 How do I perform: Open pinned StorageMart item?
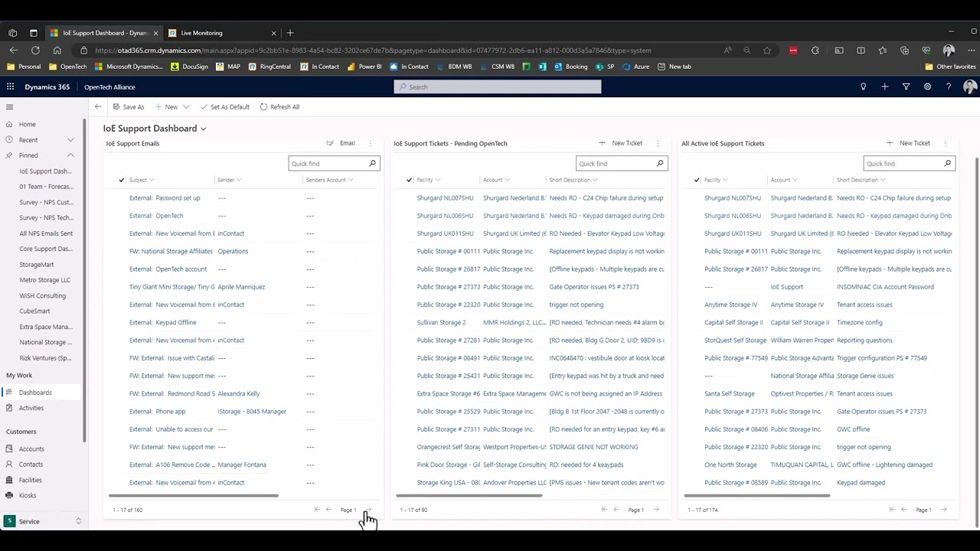tap(37, 265)
